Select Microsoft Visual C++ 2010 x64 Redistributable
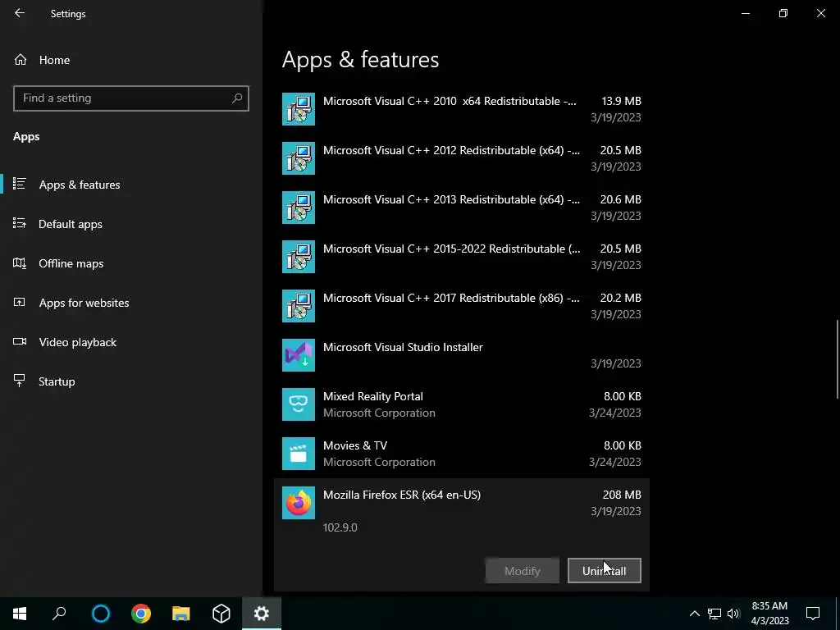Image resolution: width=840 pixels, height=630 pixels. (x=461, y=109)
